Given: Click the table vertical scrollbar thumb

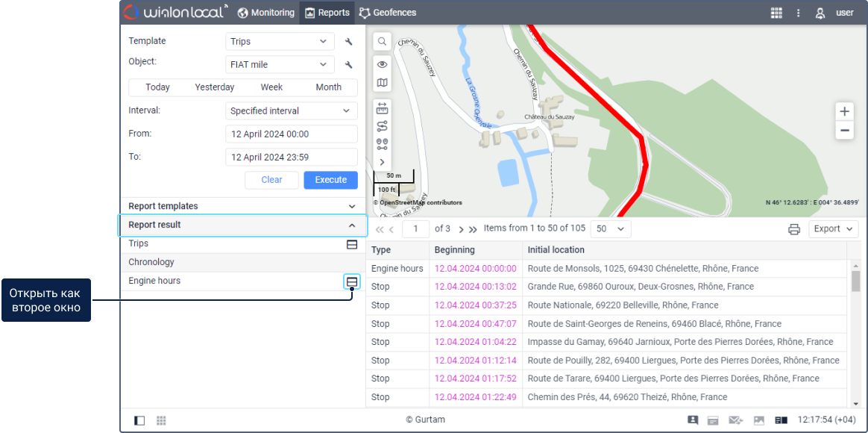Looking at the screenshot, I should [x=856, y=281].
